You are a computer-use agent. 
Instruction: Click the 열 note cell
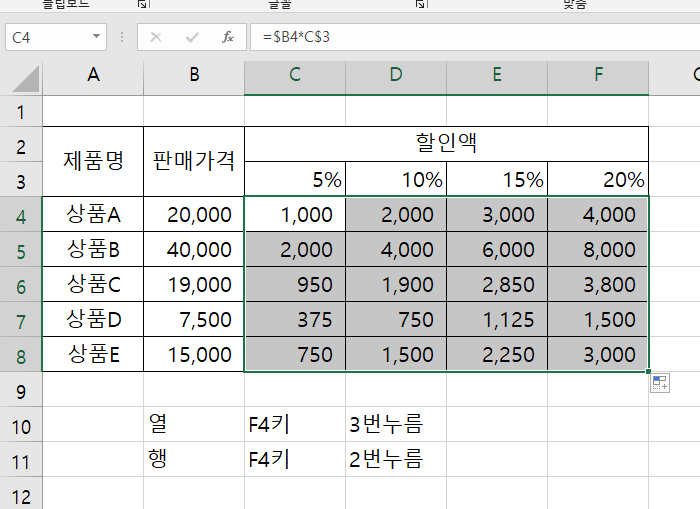tap(194, 424)
